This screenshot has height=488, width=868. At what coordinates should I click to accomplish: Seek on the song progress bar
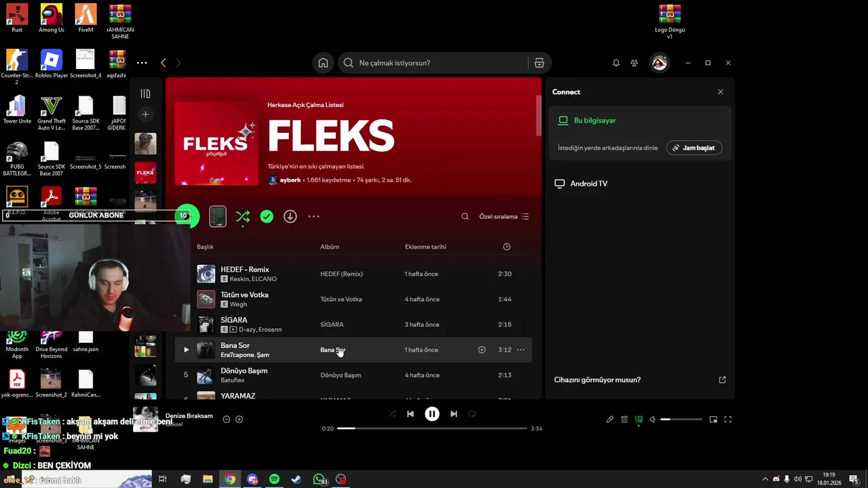click(432, 428)
